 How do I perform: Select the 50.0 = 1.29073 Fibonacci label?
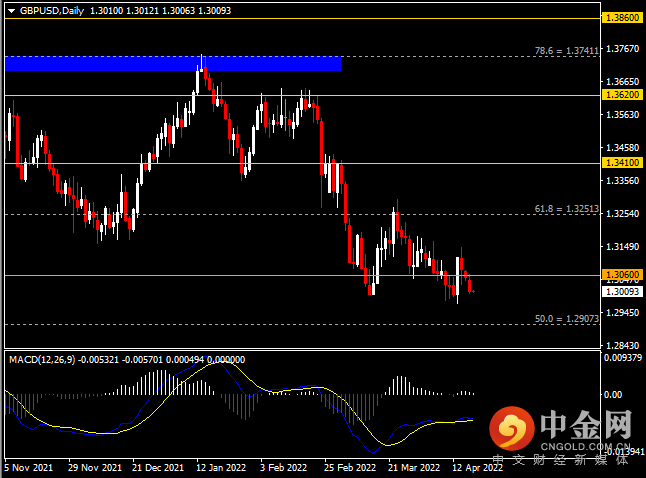pyautogui.click(x=566, y=319)
